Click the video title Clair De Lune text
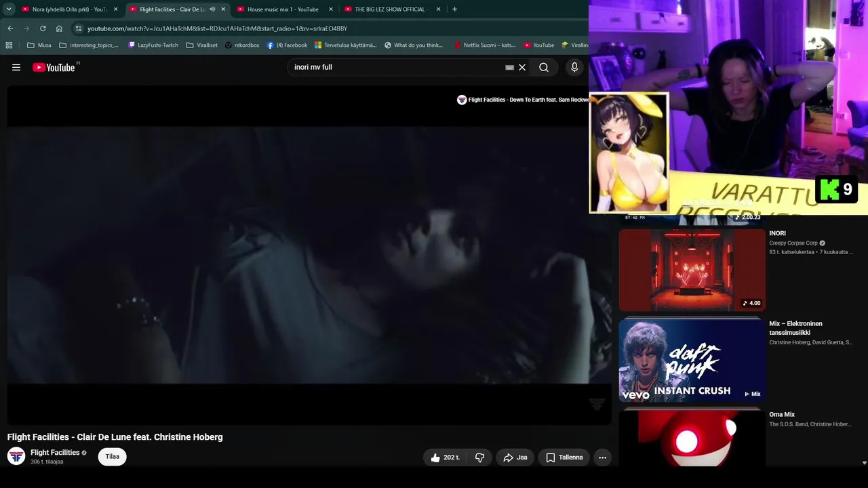Screen dimensions: 868x488 [x=115, y=437]
